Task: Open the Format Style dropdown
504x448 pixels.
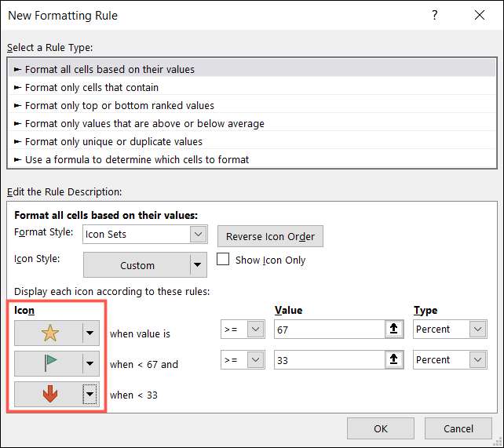Action: click(198, 234)
